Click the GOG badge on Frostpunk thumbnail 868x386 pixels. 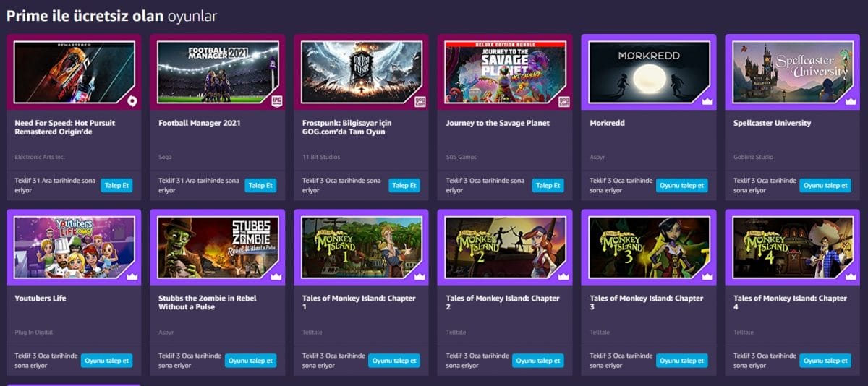point(420,102)
